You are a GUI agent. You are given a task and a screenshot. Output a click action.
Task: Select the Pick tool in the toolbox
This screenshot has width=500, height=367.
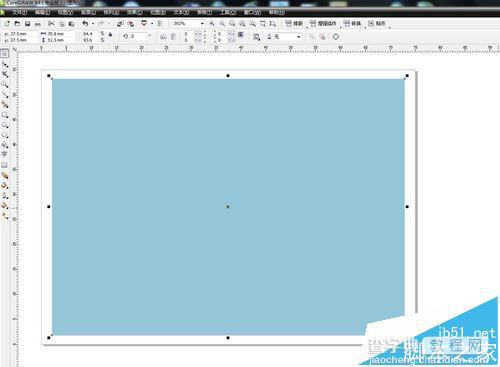pyautogui.click(x=5, y=53)
